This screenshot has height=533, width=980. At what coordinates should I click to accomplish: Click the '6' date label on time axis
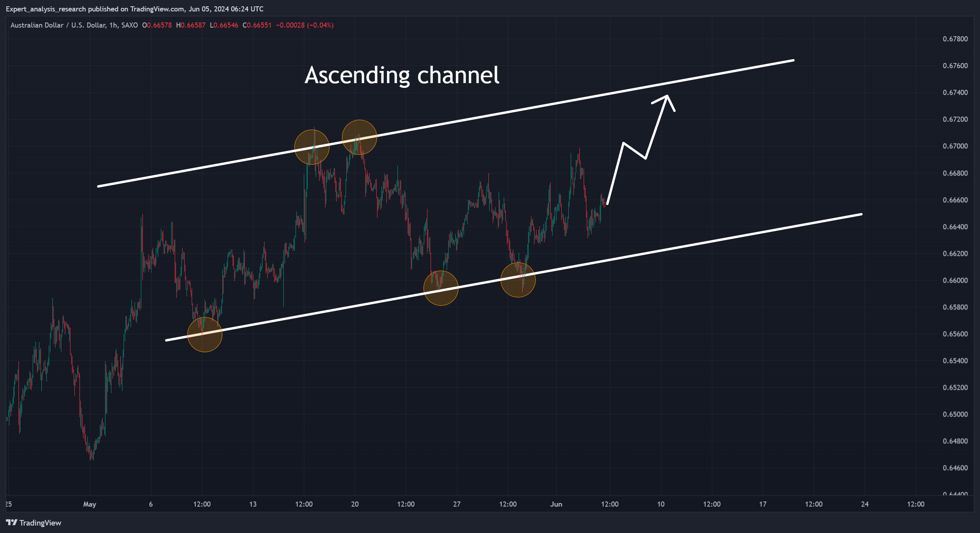151,504
